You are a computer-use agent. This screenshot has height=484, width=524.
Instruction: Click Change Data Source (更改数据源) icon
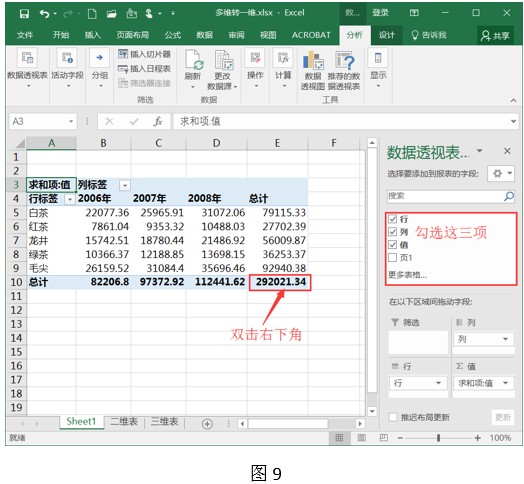point(224,60)
